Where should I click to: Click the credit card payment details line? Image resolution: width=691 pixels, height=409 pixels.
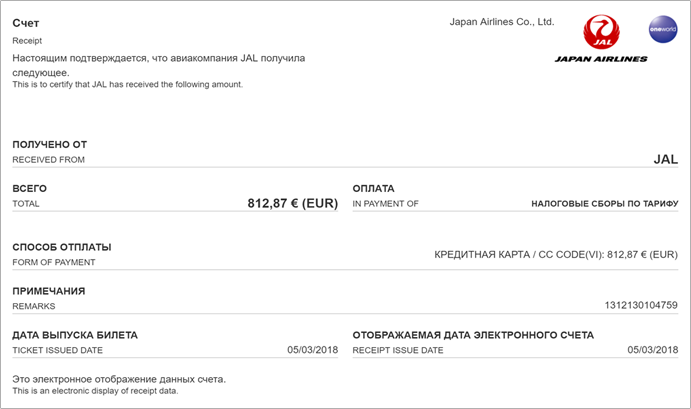(556, 255)
